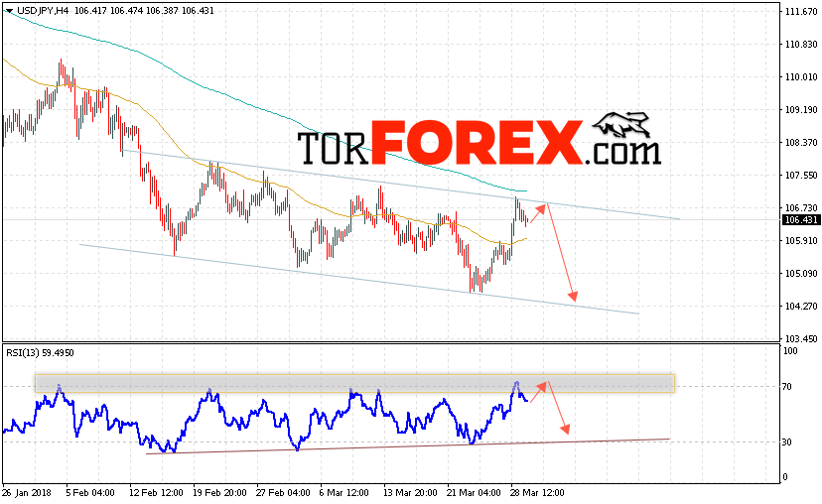822x504 pixels.
Task: Pick the 109.190 price scale label
Action: [801, 110]
